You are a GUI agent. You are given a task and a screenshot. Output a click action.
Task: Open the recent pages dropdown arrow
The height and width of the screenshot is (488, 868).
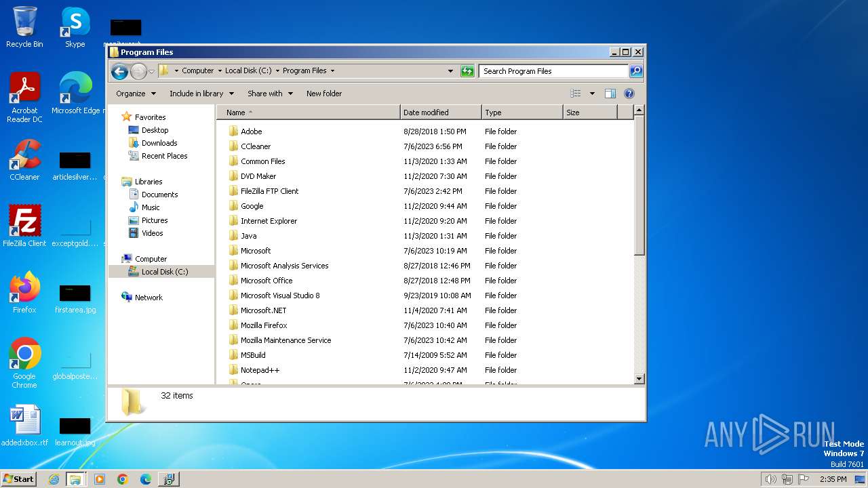click(x=151, y=71)
